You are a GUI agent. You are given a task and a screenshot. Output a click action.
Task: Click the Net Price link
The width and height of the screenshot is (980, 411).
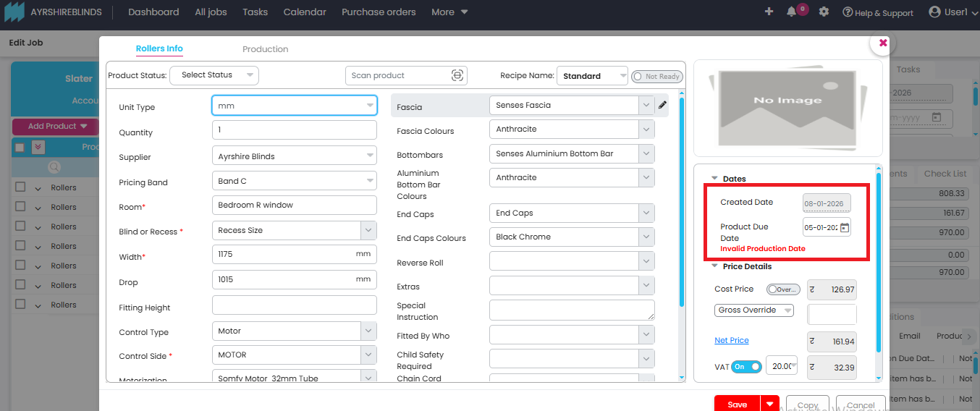click(x=731, y=341)
